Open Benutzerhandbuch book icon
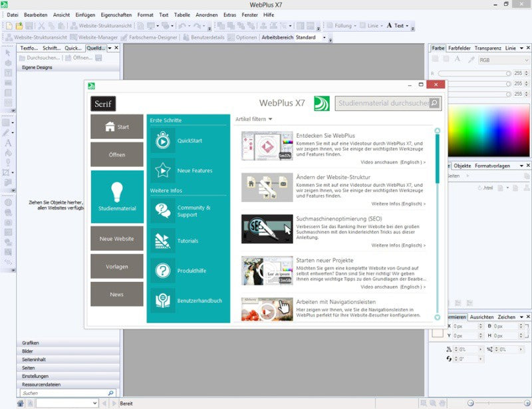The width and height of the screenshot is (532, 409). tap(163, 301)
